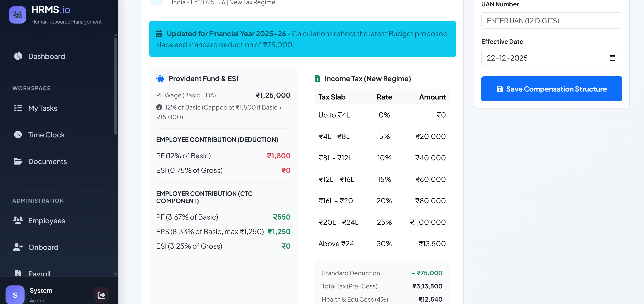Click the Effective Date field value
This screenshot has width=644, height=304.
[507, 58]
